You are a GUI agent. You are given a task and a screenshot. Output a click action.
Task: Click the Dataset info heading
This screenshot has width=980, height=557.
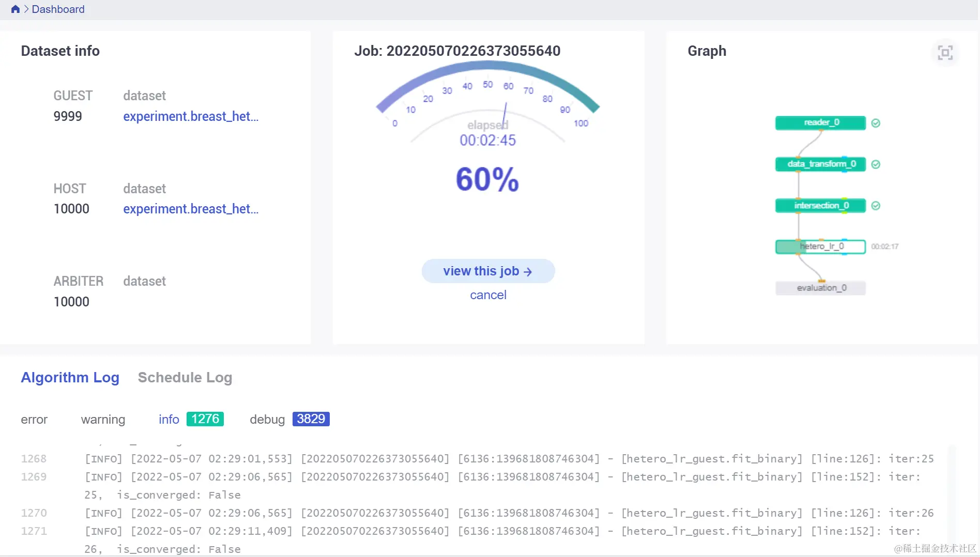pyautogui.click(x=60, y=51)
